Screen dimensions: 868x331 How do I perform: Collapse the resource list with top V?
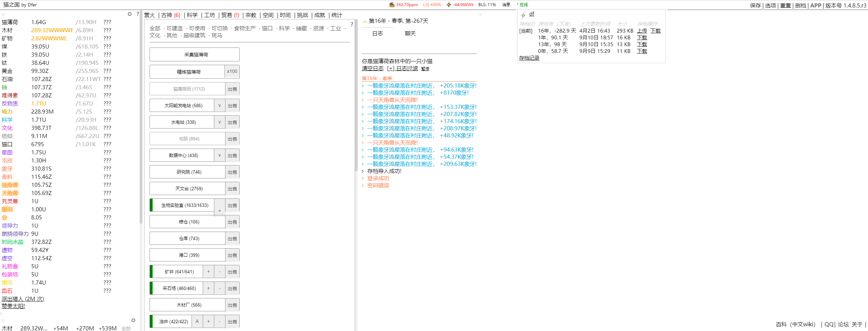click(3, 14)
